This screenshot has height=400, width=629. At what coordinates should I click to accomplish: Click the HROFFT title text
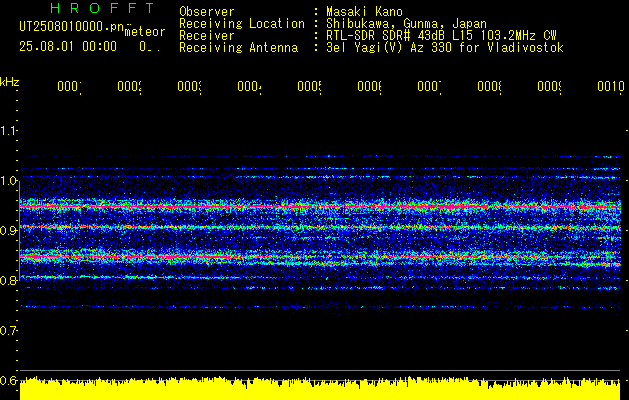click(102, 8)
